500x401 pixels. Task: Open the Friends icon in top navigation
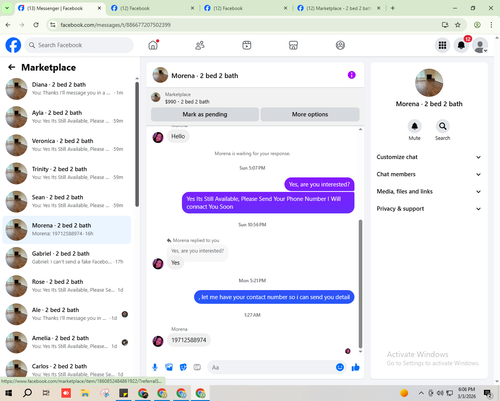tap(200, 45)
